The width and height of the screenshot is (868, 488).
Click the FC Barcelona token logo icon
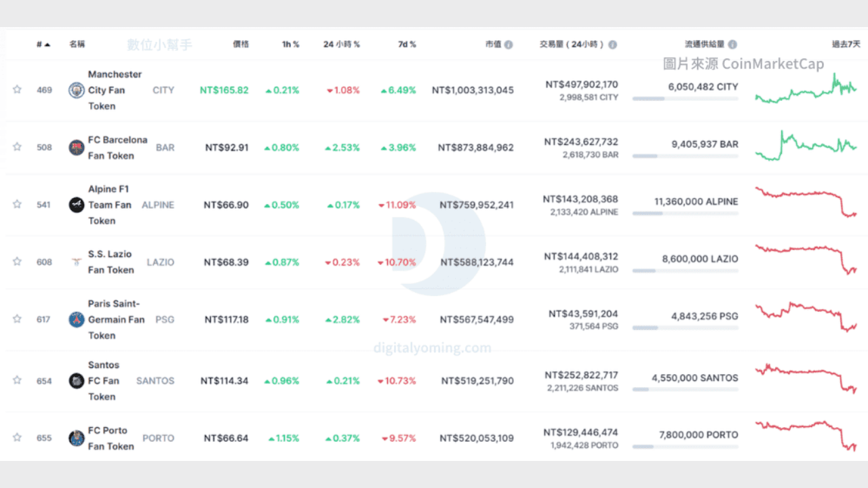point(77,148)
